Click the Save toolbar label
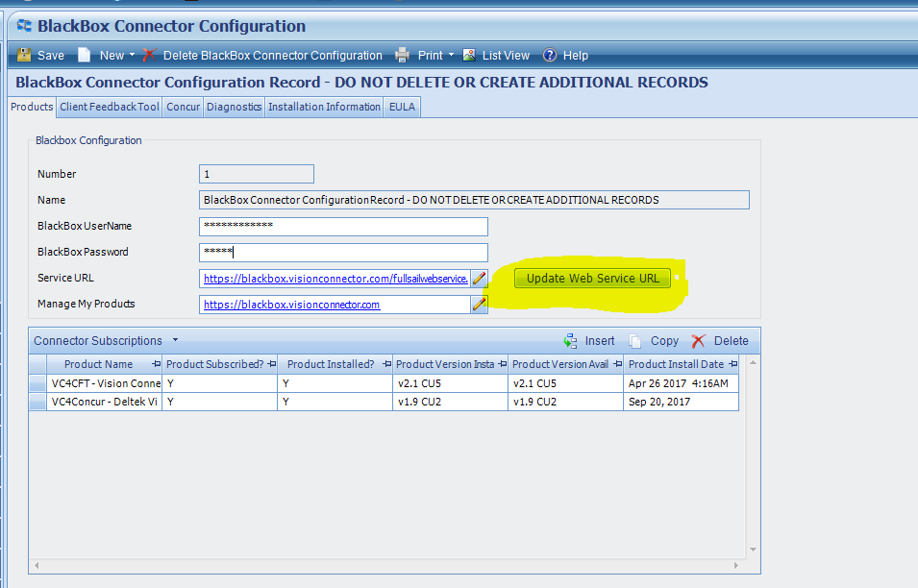The image size is (918, 588). tap(51, 56)
